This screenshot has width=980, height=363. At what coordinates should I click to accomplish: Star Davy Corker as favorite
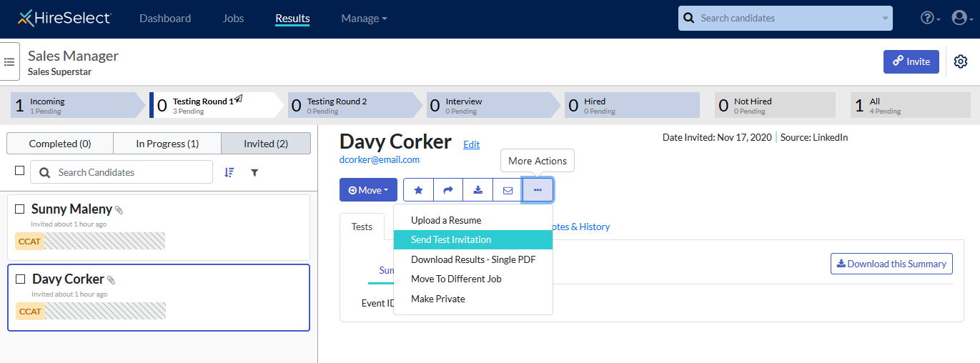pos(419,190)
